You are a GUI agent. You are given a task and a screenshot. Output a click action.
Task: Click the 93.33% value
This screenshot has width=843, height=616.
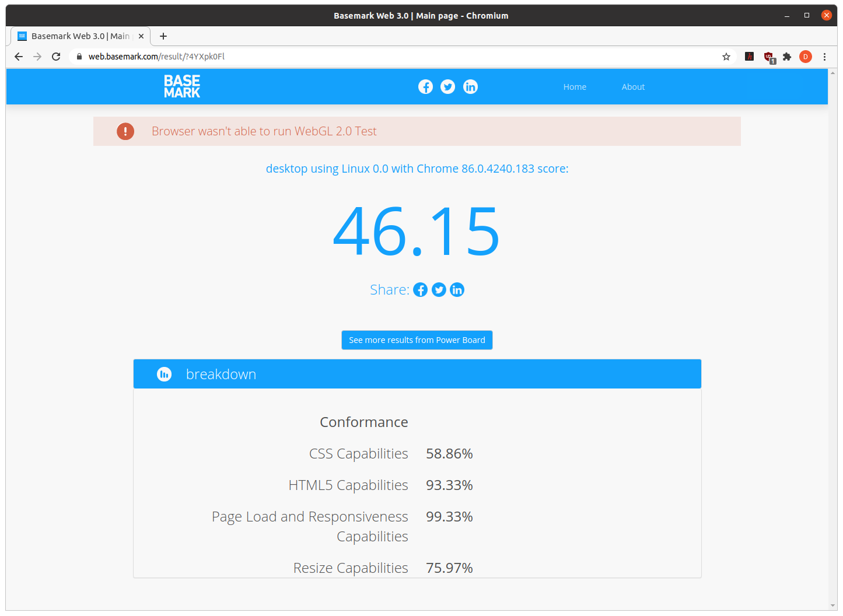point(449,485)
